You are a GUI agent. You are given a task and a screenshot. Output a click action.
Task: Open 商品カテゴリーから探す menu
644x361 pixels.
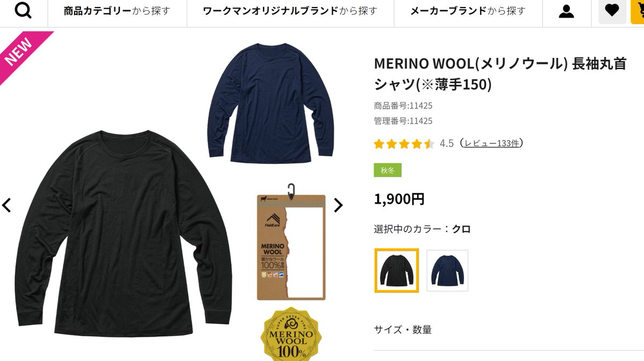117,11
